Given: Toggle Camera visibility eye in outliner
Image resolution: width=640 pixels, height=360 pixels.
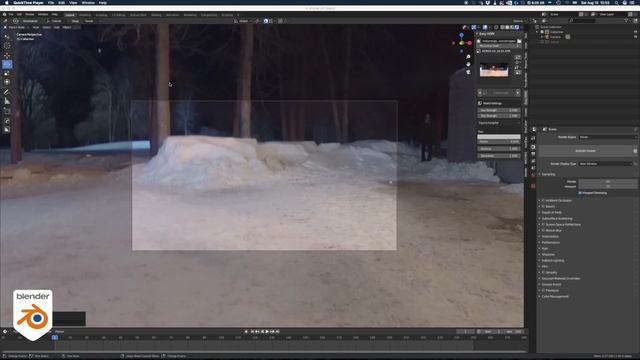Looking at the screenshot, I should click(x=635, y=37).
